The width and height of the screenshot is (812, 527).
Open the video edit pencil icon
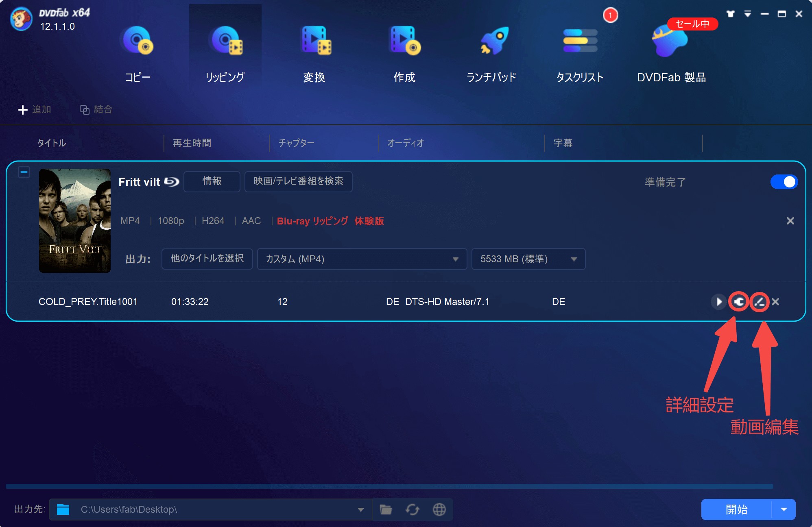pos(759,302)
